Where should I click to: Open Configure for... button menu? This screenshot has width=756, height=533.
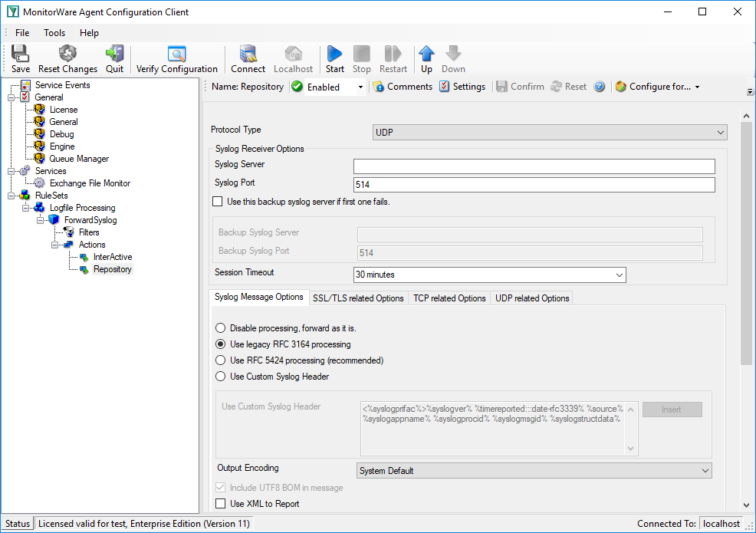(658, 87)
